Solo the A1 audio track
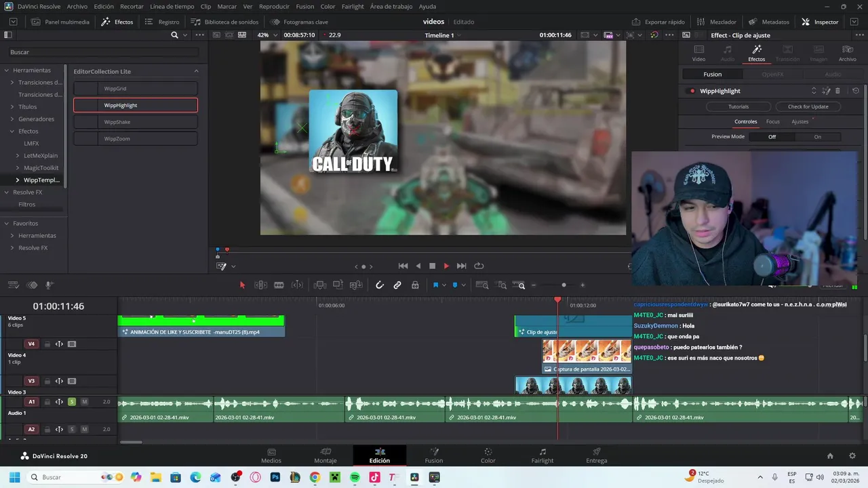868x488 pixels. pyautogui.click(x=72, y=402)
